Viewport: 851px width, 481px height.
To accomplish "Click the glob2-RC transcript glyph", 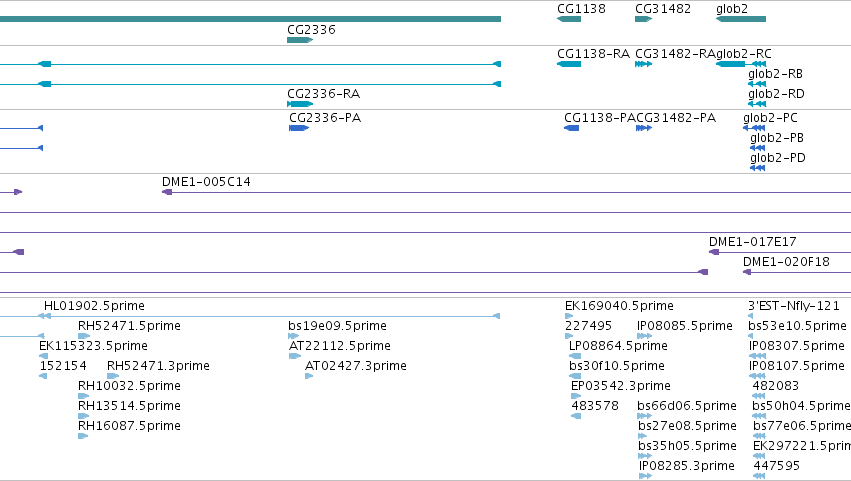I will coord(741,64).
